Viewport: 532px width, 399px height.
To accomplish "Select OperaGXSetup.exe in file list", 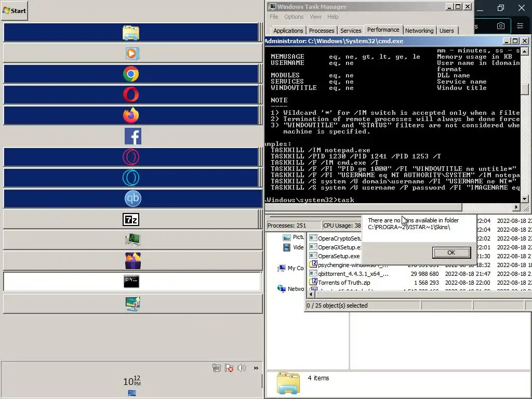I will pyautogui.click(x=336, y=247).
